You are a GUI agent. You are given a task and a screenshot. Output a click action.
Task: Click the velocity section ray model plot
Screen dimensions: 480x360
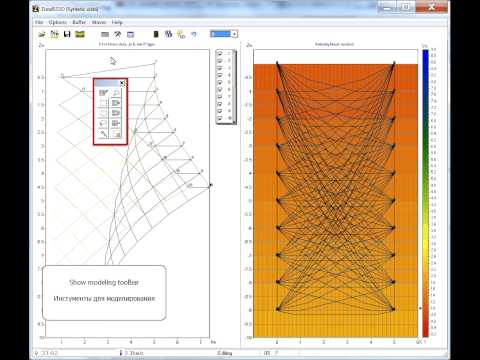tap(335, 193)
